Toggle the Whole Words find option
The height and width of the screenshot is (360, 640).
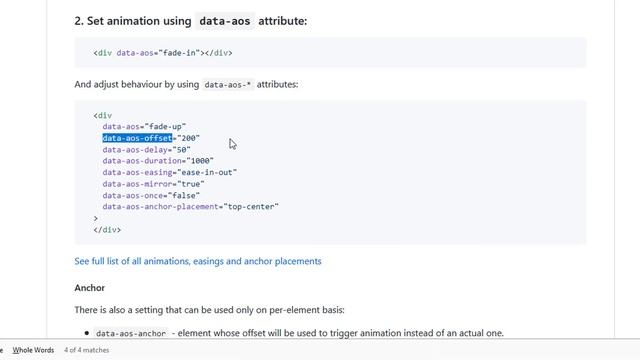(x=33, y=350)
